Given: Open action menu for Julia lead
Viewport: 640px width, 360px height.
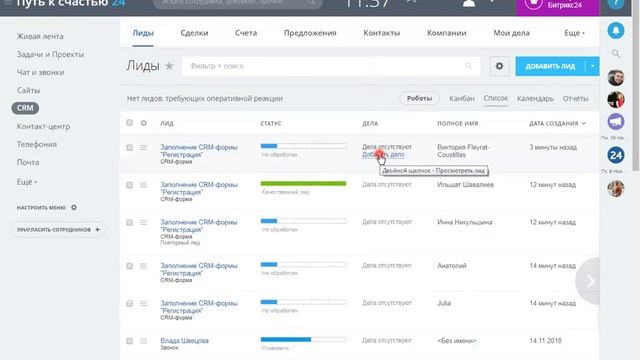Looking at the screenshot, I should coord(143,303).
